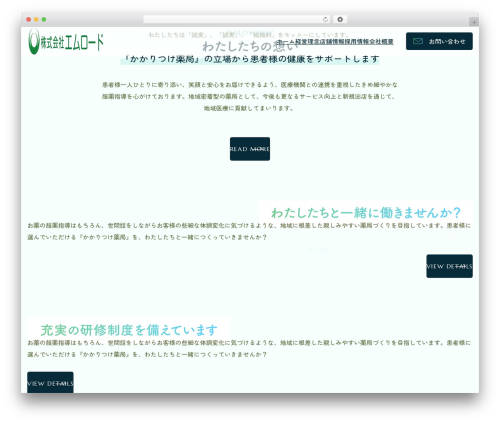Select heading 「かかりつけ薬局」の立場から患者様の健康をサポートします
Image resolution: width=500 pixels, height=423 pixels.
click(251, 59)
